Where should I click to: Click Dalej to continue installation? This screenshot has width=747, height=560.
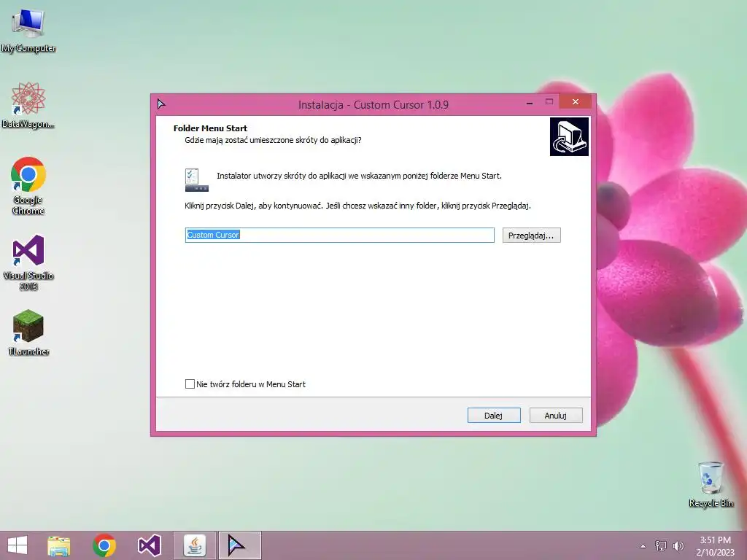point(494,415)
